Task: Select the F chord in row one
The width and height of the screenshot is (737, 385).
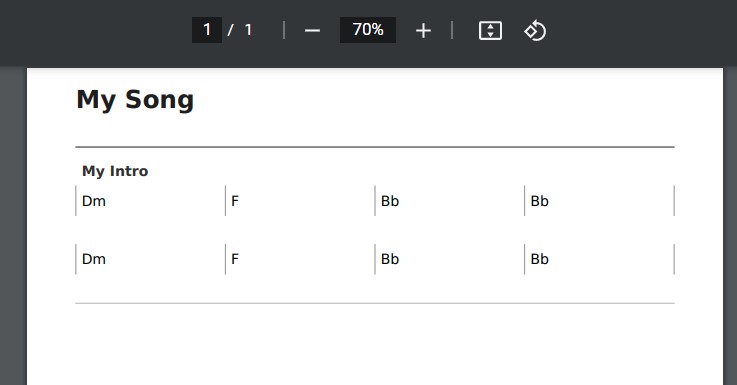Action: (x=235, y=201)
